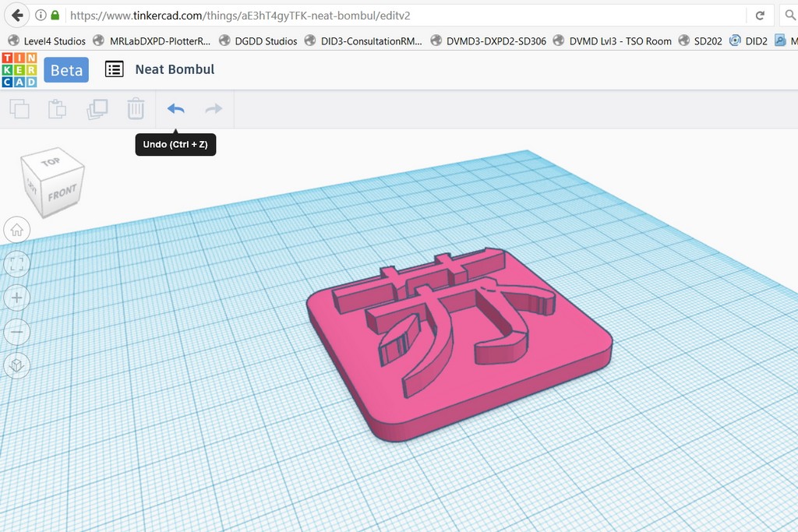Click the Delete trash icon
This screenshot has width=798, height=532.
pyautogui.click(x=136, y=109)
